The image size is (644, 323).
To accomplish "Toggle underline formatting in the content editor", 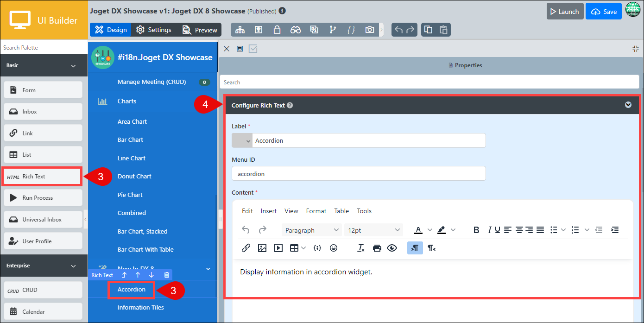I will click(498, 230).
